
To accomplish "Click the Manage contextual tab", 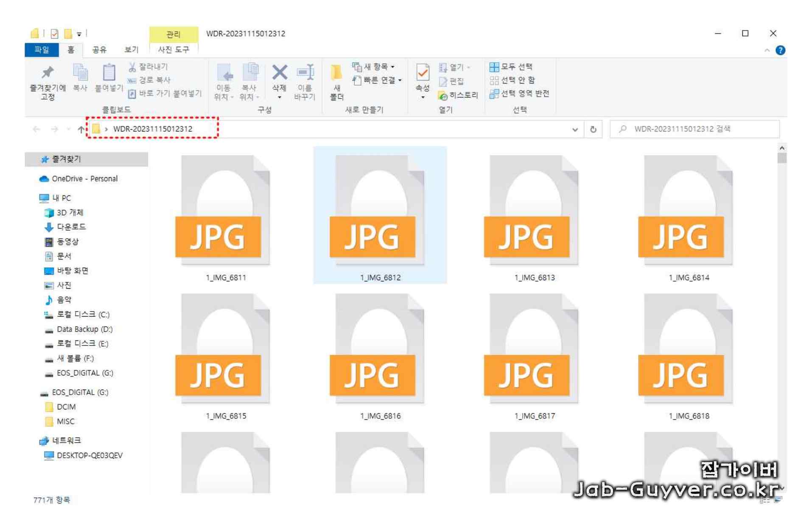I will tap(174, 34).
